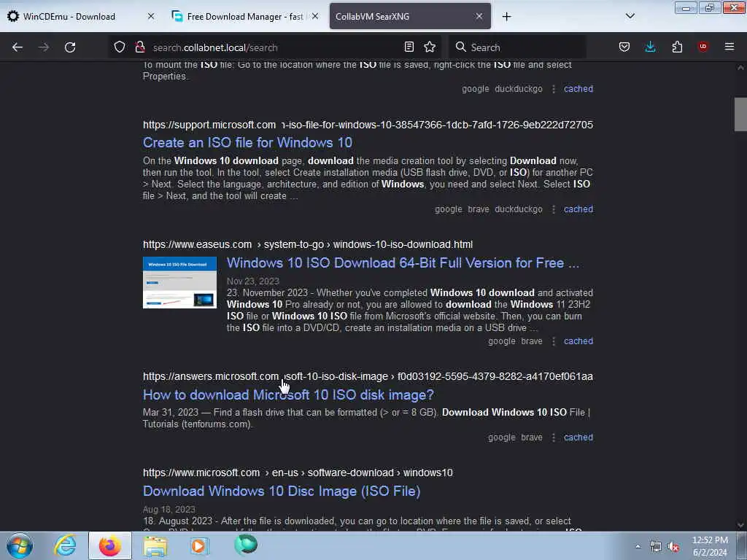Click 'duckduckgo' engine label under Create an ISO result
This screenshot has width=747, height=560.
point(519,209)
